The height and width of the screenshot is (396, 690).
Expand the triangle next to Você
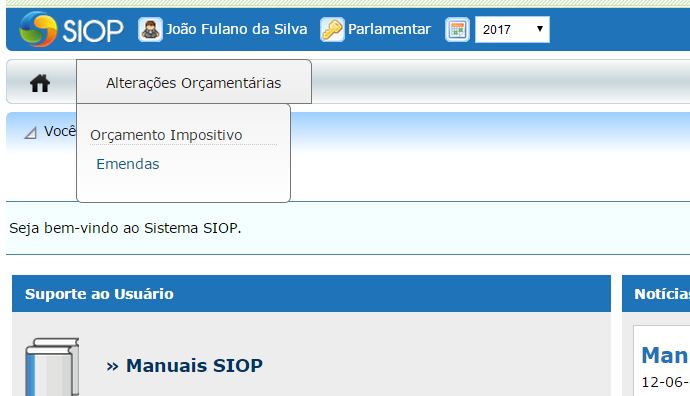coord(30,132)
